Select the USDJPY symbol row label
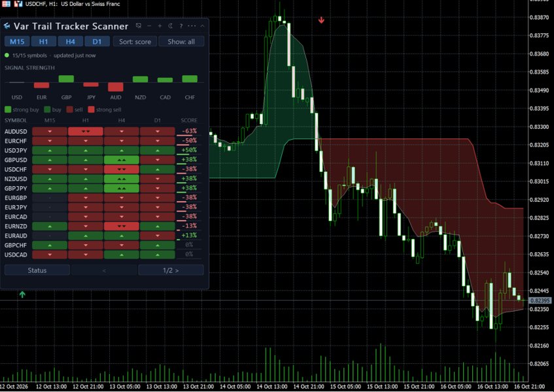 click(x=16, y=151)
